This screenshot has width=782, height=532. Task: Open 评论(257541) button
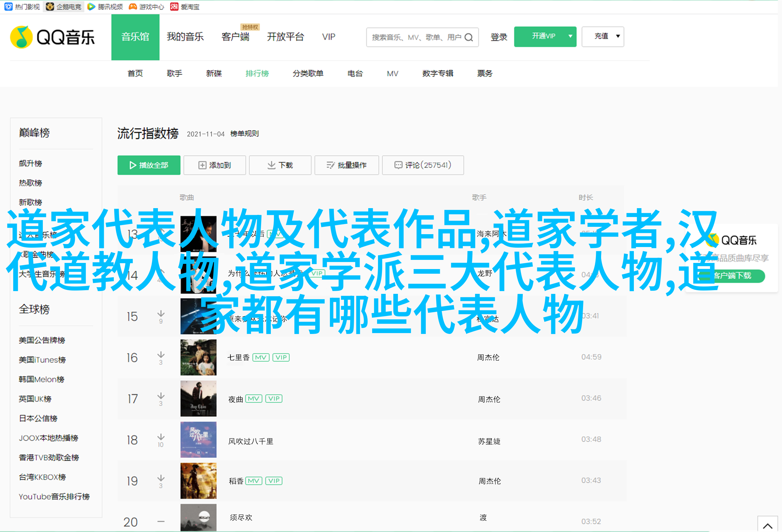click(x=423, y=165)
